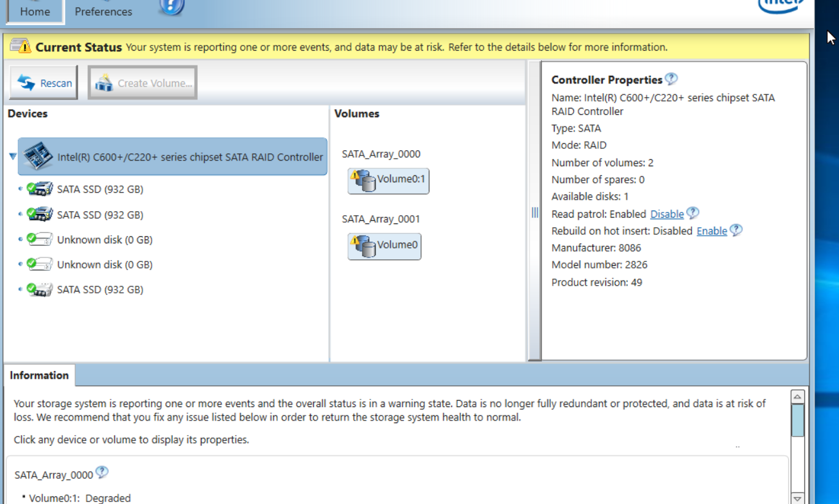Click the Rescan button
The width and height of the screenshot is (839, 504).
click(x=44, y=83)
